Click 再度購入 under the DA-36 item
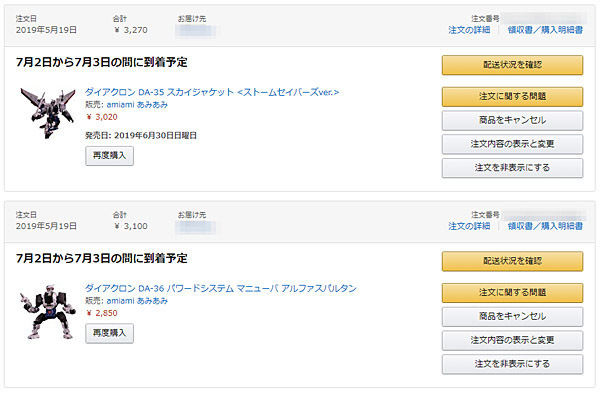 coord(109,333)
